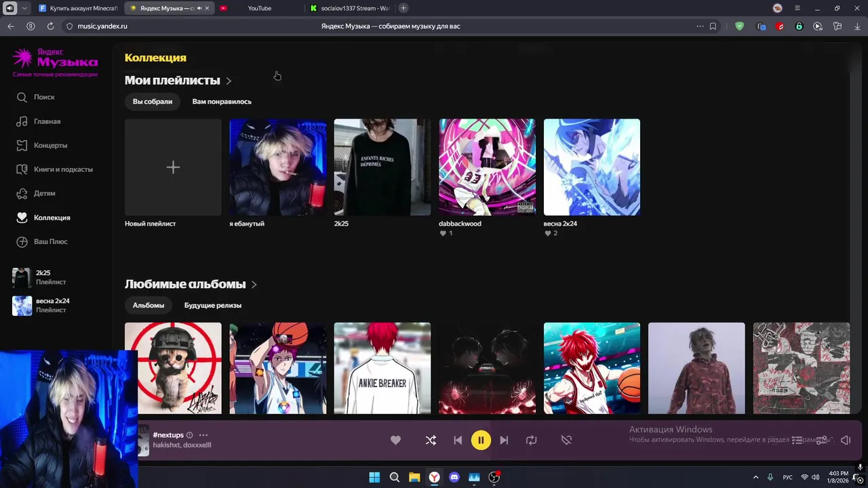Show hidden tray icons
868x488 pixels.
755,477
